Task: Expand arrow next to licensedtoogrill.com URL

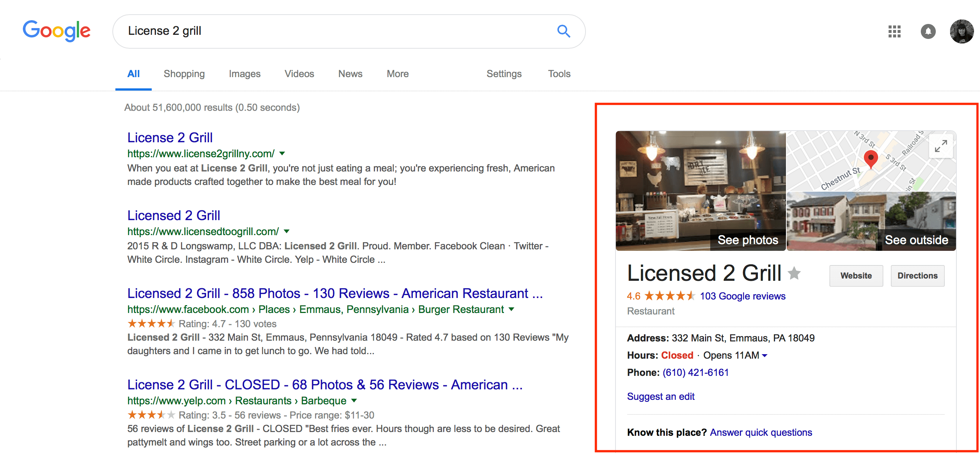Action: tap(287, 231)
